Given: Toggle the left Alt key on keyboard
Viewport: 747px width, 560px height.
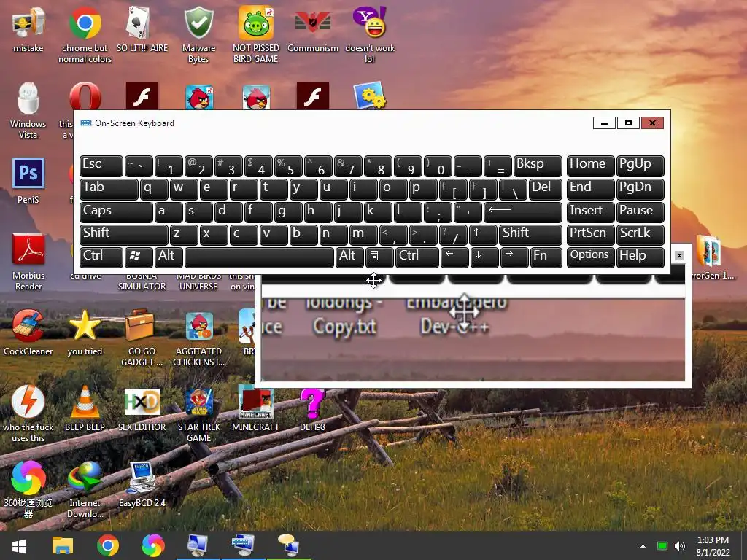Looking at the screenshot, I should coord(169,257).
